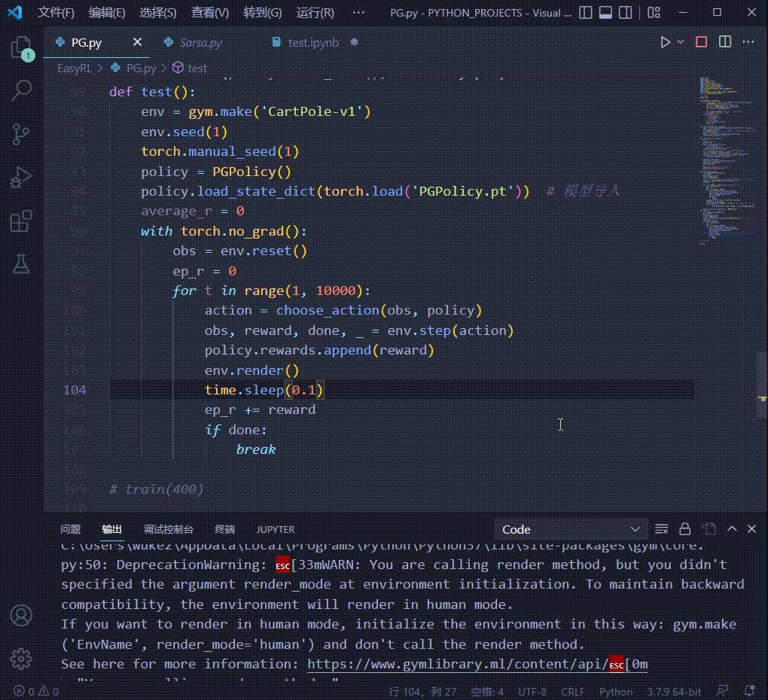Switch to the 调试控制台 tab
Image resolution: width=768 pixels, height=700 pixels.
(x=169, y=529)
